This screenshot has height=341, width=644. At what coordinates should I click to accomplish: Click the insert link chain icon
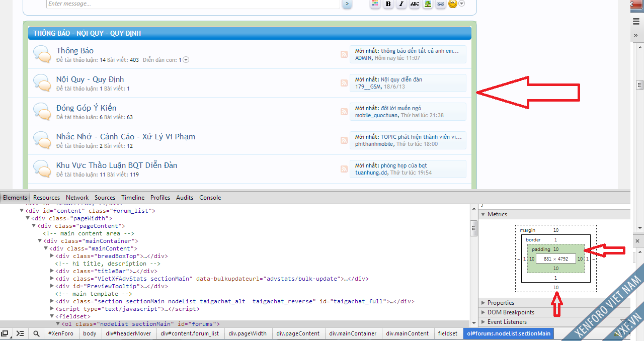[x=440, y=4]
